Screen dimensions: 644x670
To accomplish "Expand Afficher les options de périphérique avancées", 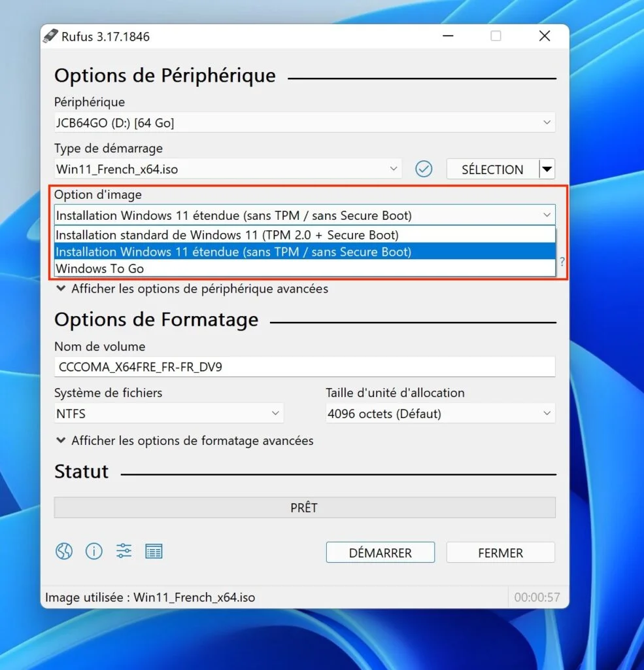I will tap(192, 289).
